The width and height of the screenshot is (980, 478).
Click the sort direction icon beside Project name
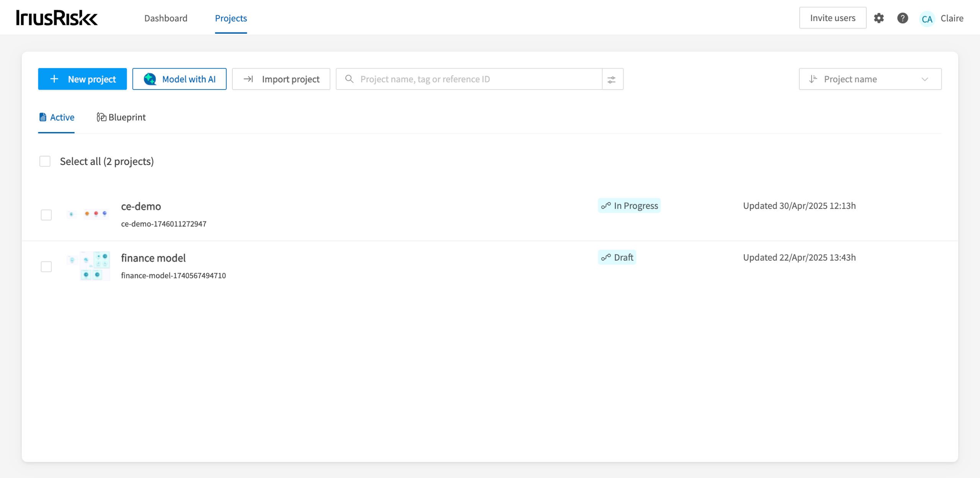813,79
